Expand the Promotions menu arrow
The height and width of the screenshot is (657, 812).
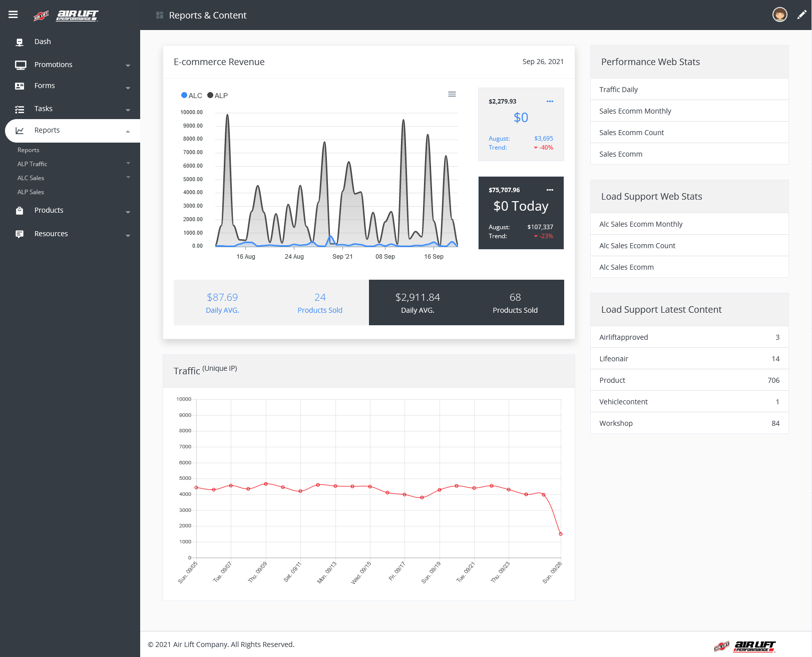[128, 66]
